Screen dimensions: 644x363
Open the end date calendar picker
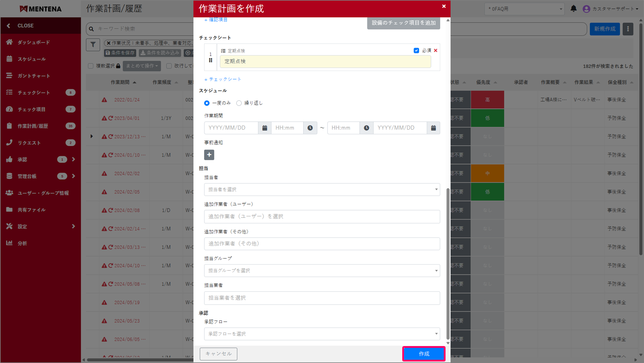click(433, 128)
